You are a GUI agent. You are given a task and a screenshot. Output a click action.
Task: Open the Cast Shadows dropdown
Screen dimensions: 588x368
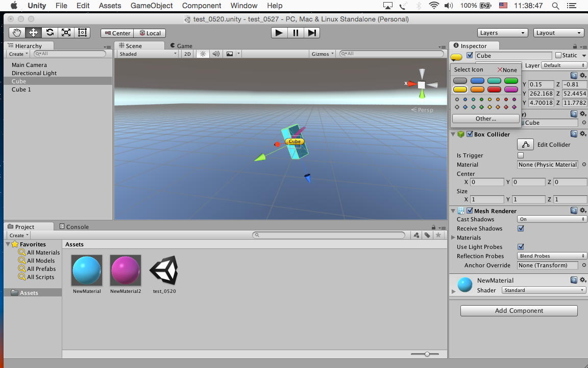click(x=552, y=219)
